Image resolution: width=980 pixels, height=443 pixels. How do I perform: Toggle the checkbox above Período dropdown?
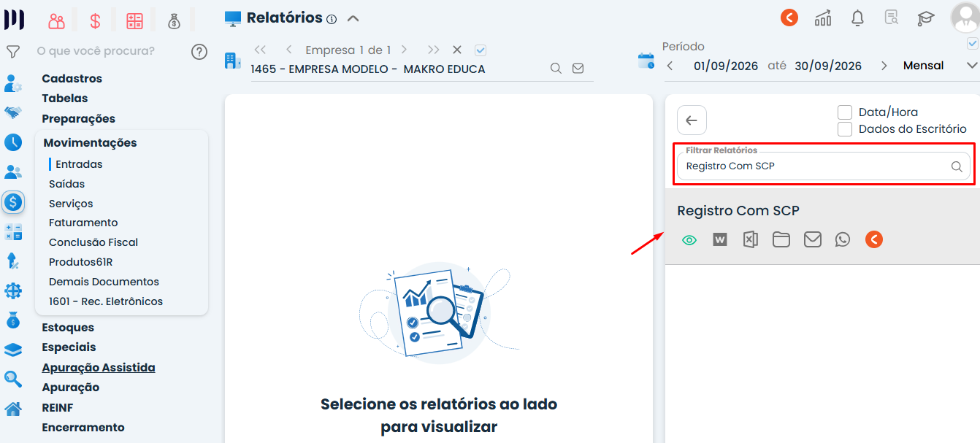tap(972, 44)
